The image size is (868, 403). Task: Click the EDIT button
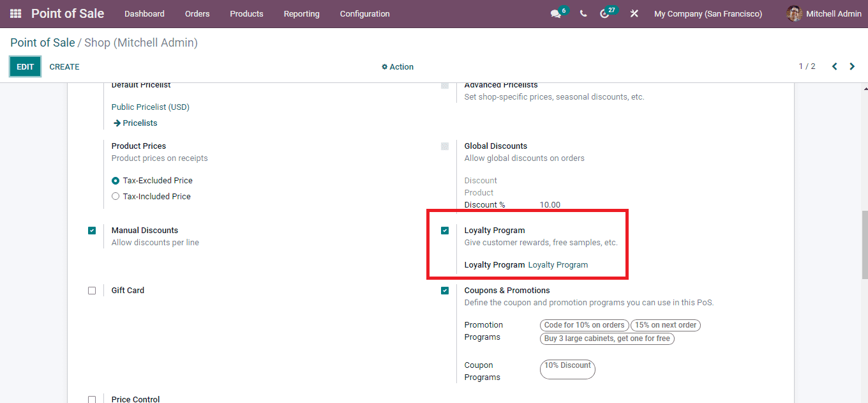pos(25,66)
